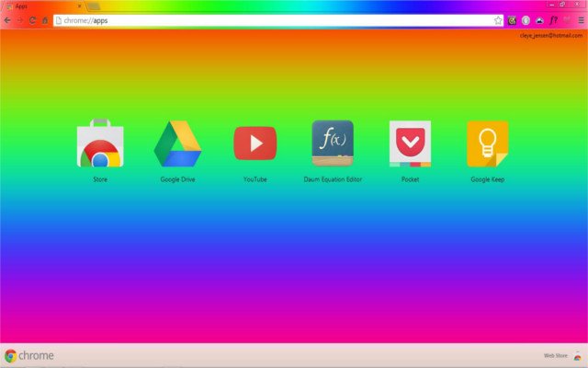Click the Google Keep label text
The image size is (588, 368).
point(488,179)
